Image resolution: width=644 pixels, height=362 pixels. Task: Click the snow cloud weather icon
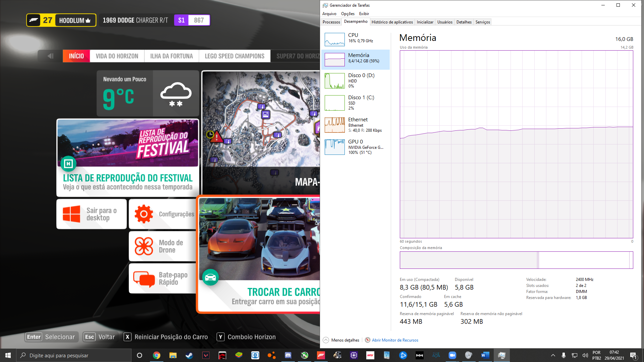point(176,94)
